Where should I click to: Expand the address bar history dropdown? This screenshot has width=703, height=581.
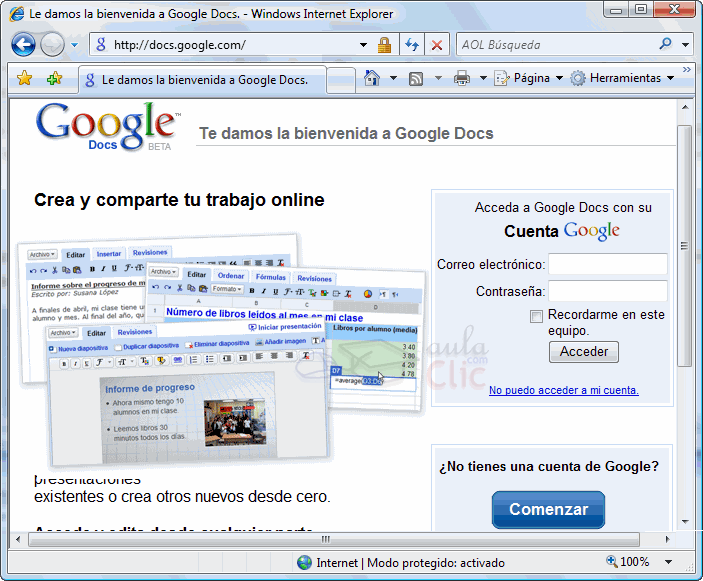coord(363,45)
